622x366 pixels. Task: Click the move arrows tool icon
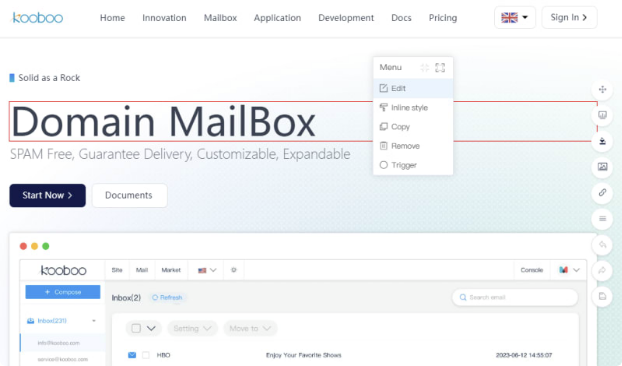point(602,89)
